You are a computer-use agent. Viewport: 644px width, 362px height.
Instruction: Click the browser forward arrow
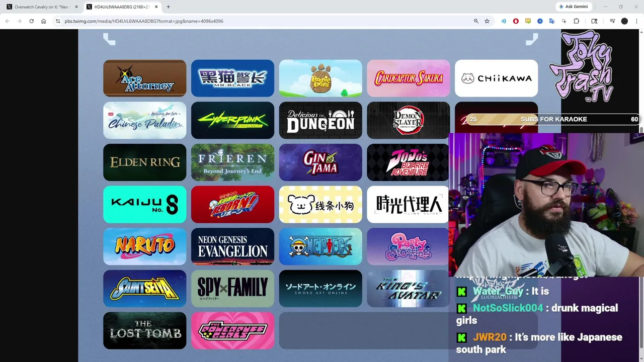tap(19, 21)
